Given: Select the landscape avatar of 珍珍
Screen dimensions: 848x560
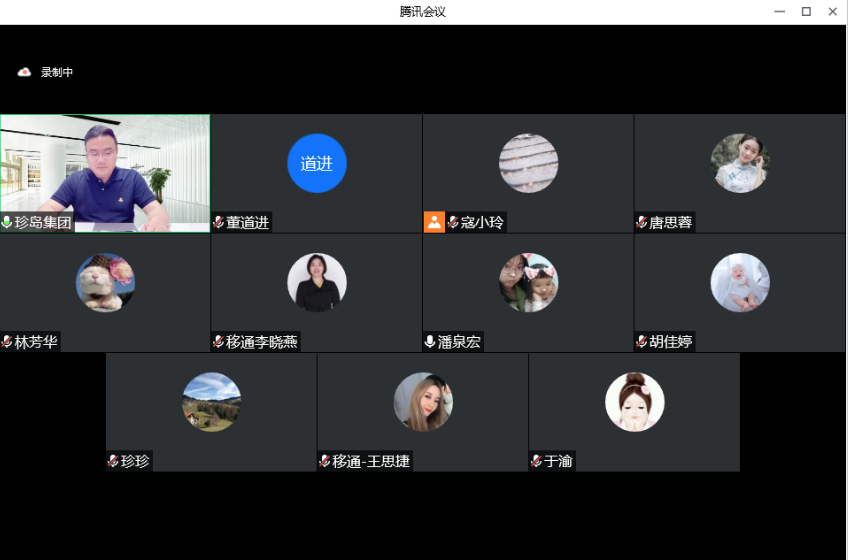Looking at the screenshot, I should (x=212, y=402).
